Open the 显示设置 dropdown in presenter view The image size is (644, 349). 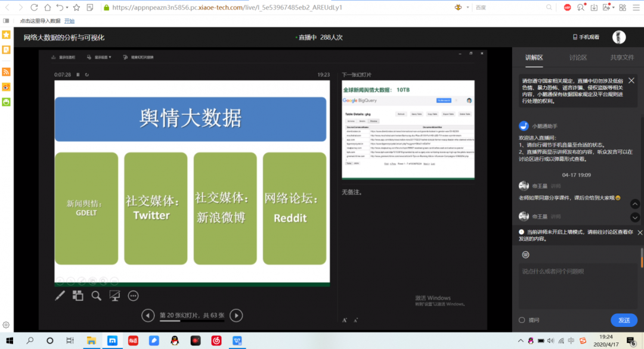point(99,57)
